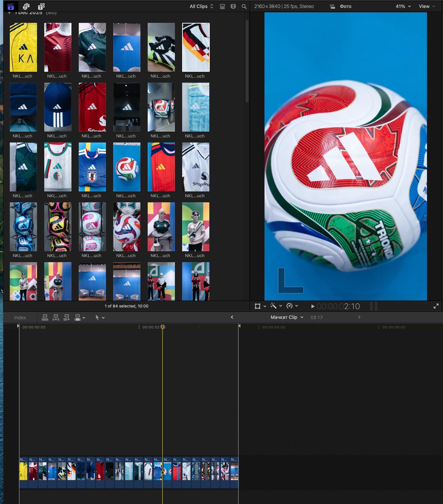Click the yellow playhead on the timeline ruler
This screenshot has width=443, height=504.
pos(163,327)
